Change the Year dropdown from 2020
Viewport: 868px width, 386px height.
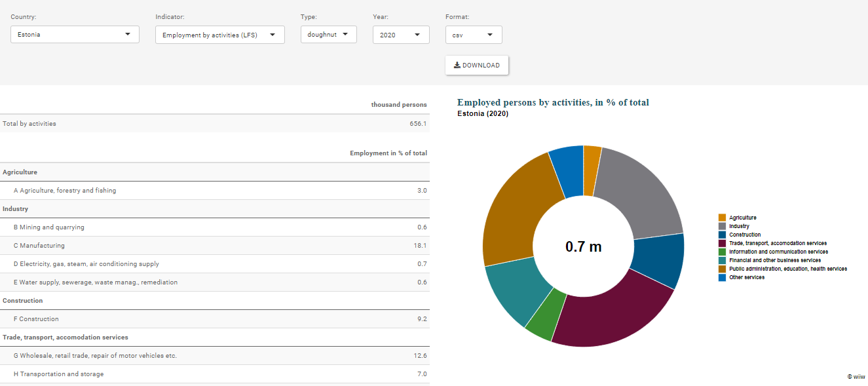pyautogui.click(x=401, y=35)
